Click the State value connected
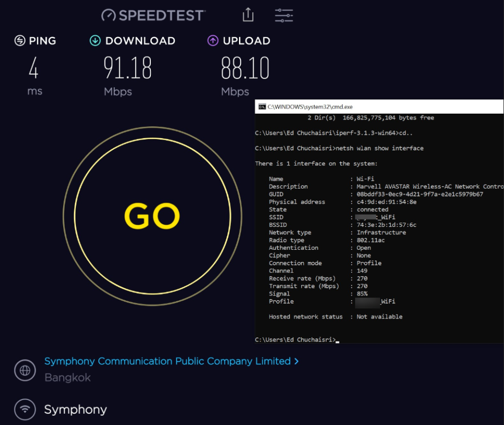The width and height of the screenshot is (504, 425). [373, 209]
